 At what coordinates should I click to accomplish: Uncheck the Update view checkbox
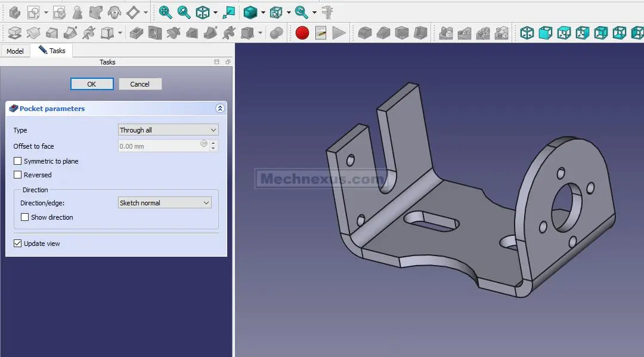click(x=18, y=244)
